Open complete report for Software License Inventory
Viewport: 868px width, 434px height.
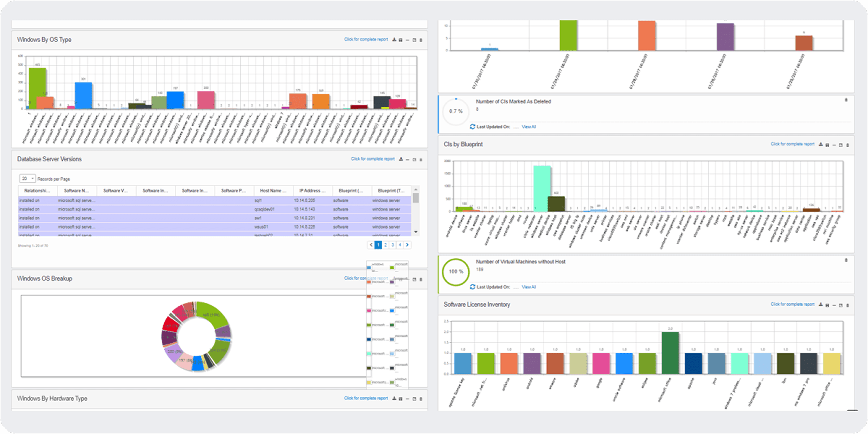tap(792, 304)
